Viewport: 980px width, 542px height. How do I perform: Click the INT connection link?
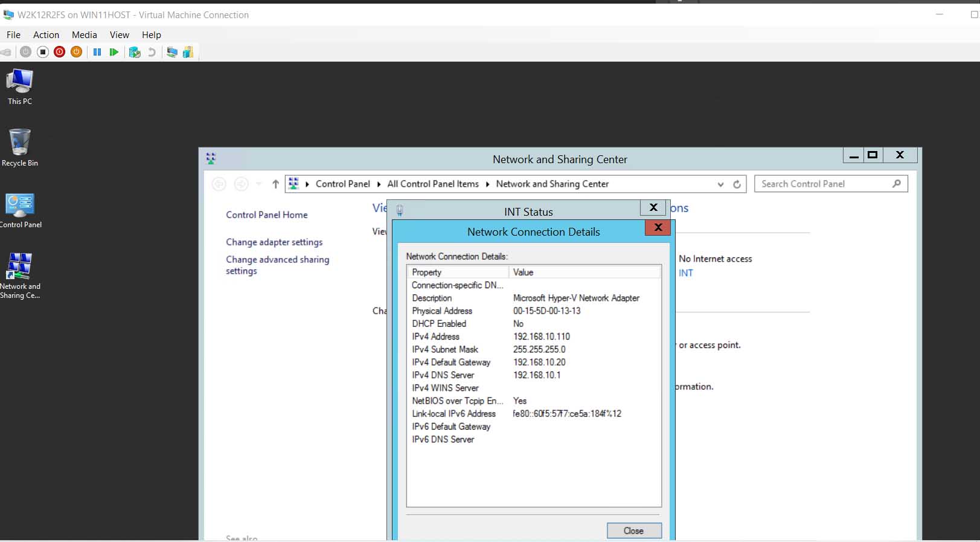[x=686, y=273]
